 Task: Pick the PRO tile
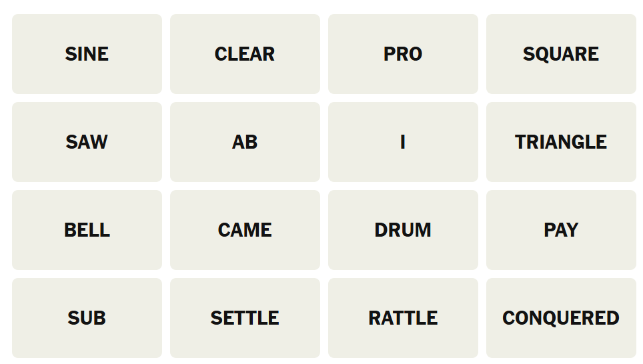tap(403, 54)
